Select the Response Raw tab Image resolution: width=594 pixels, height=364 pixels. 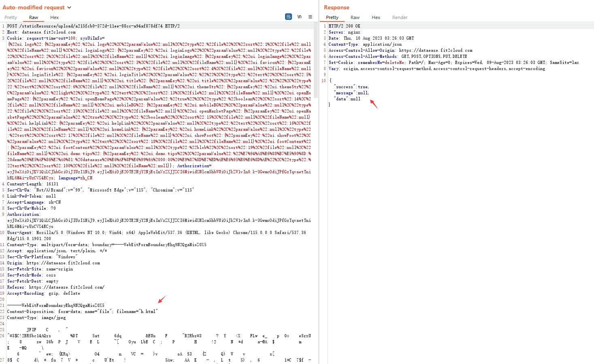355,17
